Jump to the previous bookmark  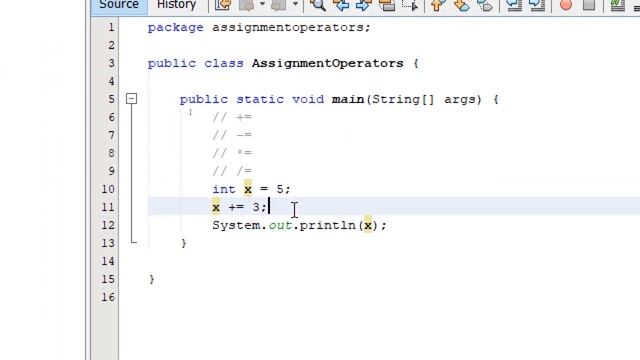coord(438,5)
